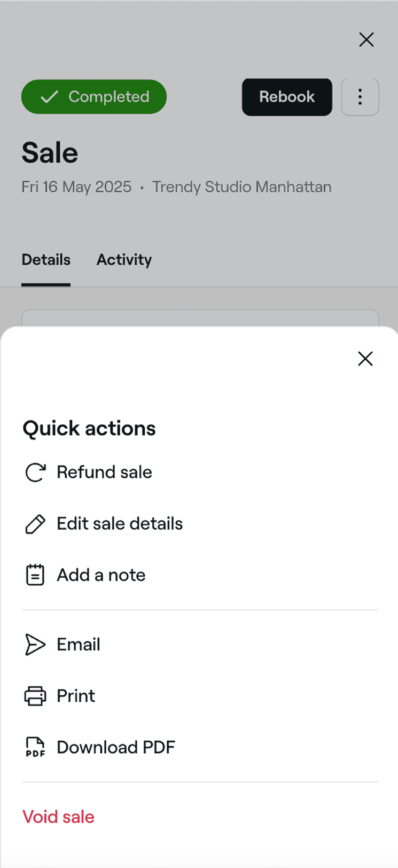Click the Rebook button
Viewport: 398px width, 868px height.
[x=287, y=97]
